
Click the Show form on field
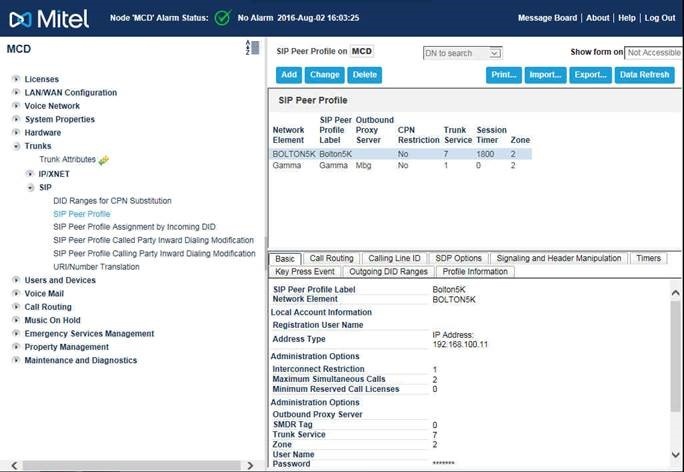[653, 53]
